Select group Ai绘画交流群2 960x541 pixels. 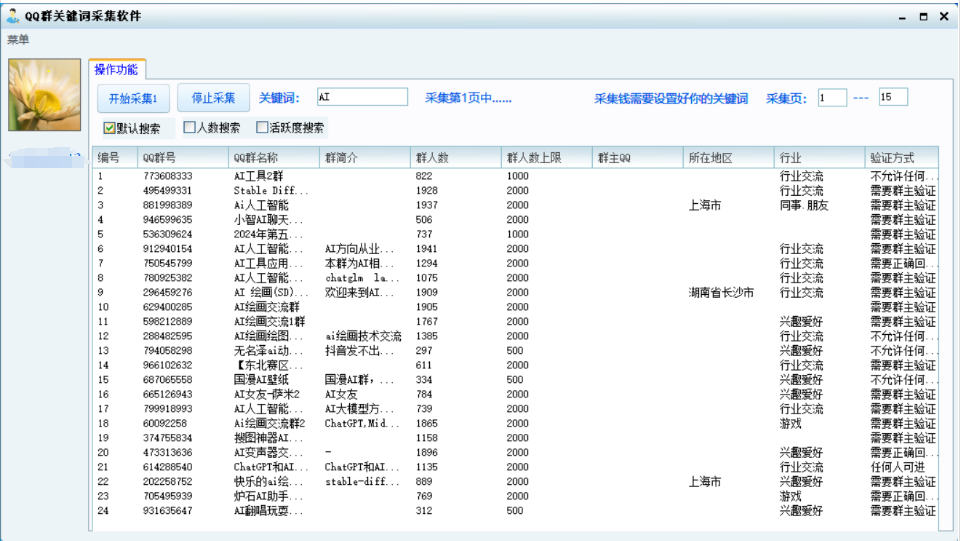click(269, 423)
